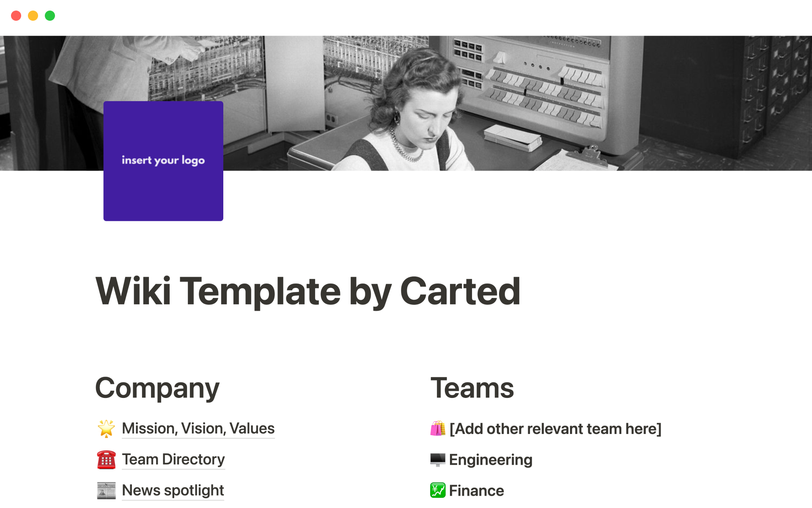The width and height of the screenshot is (812, 508).
Task: Click the red telephone icon next to Team Directory
Action: point(106,459)
